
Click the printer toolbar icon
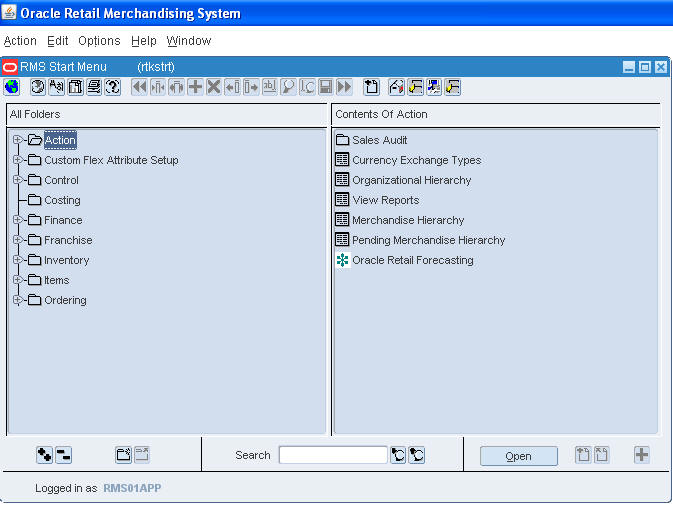tap(94, 87)
